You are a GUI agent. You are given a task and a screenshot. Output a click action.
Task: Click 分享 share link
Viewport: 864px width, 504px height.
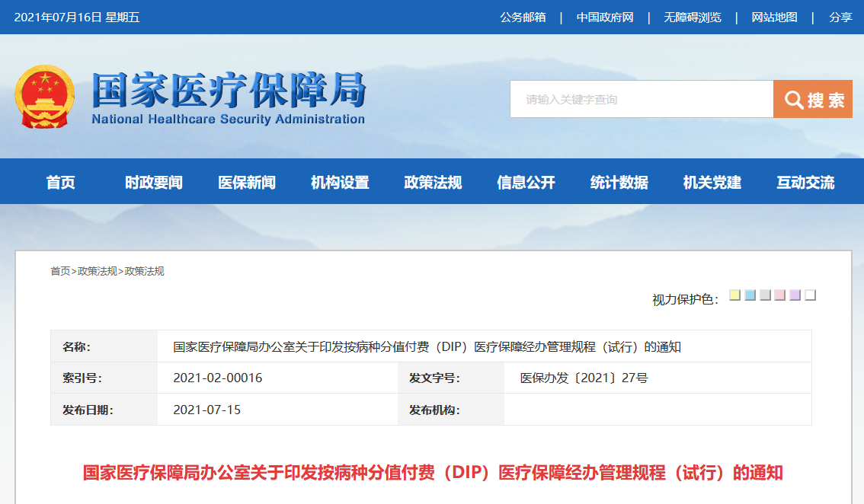841,18
